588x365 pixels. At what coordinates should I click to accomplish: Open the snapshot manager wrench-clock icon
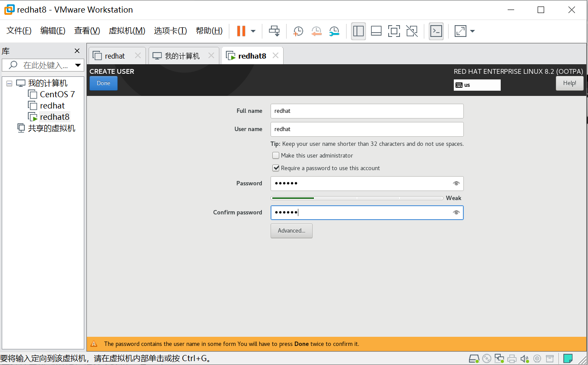pos(334,31)
